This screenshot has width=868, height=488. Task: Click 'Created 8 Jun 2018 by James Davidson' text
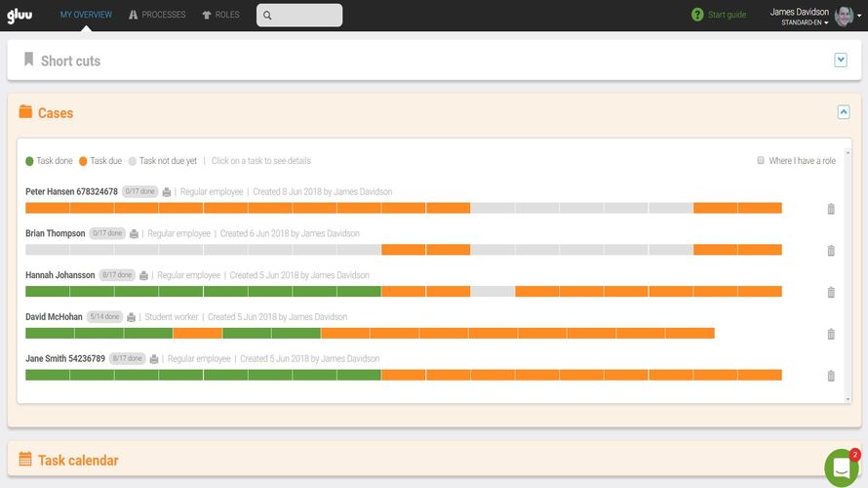coord(323,191)
